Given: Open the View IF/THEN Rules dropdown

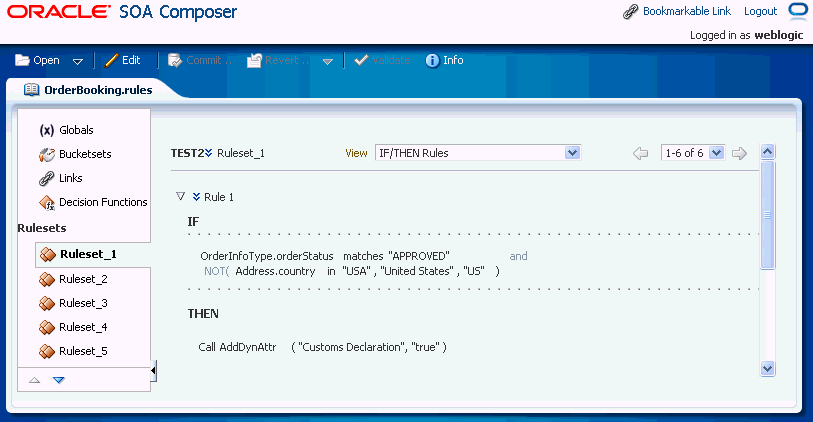Looking at the screenshot, I should (478, 153).
